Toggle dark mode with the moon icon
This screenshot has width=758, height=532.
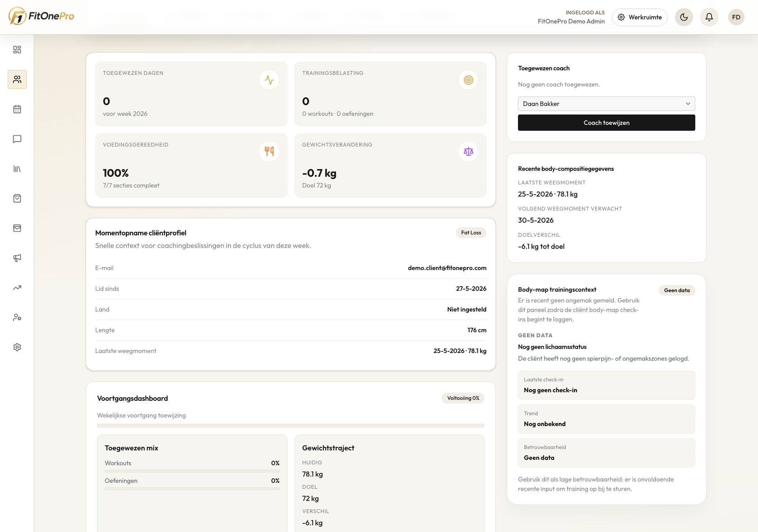click(684, 17)
